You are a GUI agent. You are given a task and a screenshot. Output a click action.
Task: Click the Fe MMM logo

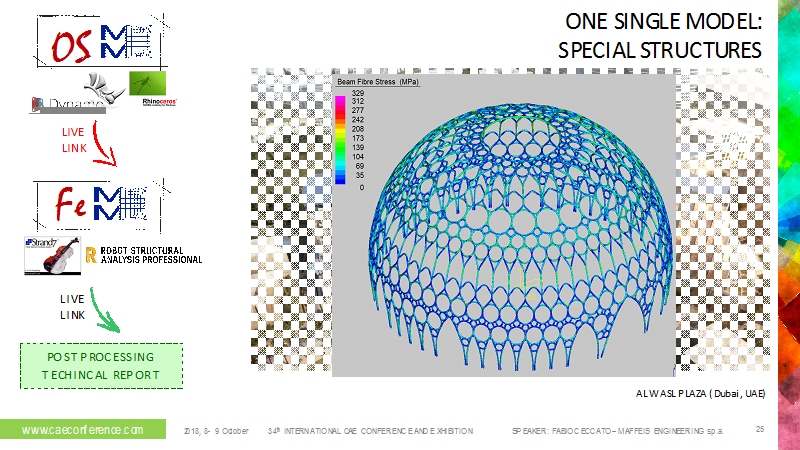coord(91,205)
